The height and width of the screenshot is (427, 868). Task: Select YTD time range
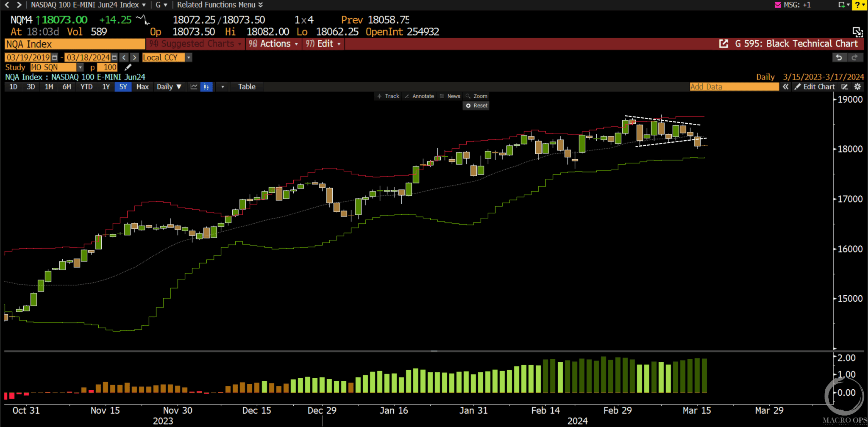[86, 86]
